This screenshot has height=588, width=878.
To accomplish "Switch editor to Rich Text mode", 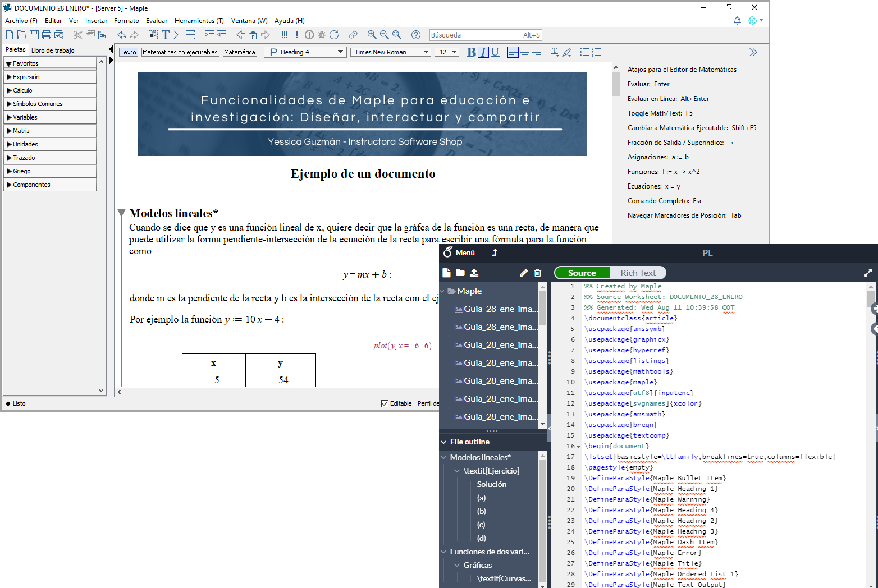I will coord(638,273).
